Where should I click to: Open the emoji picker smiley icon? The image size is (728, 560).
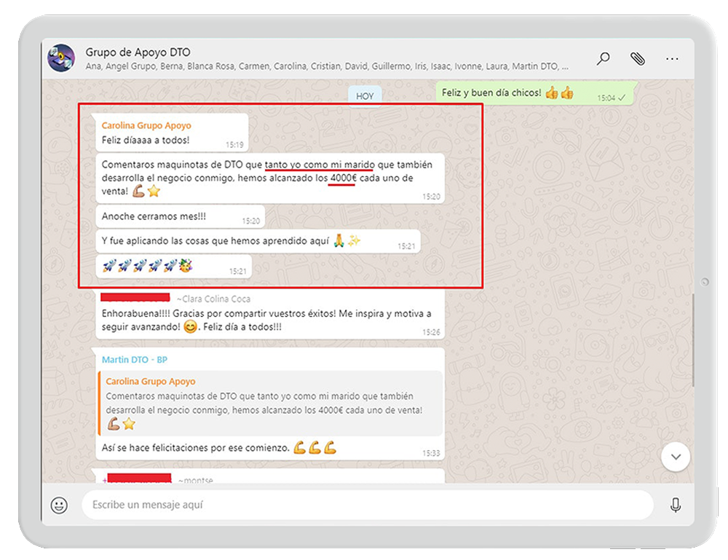pos(60,505)
